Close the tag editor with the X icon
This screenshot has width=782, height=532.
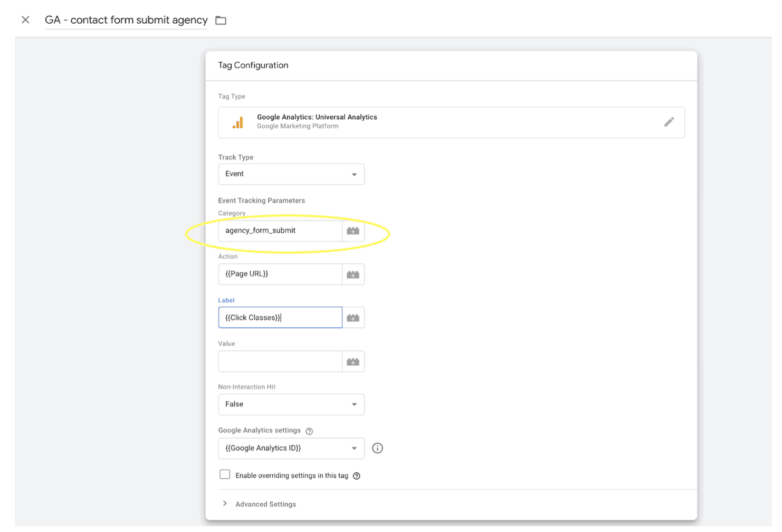click(25, 20)
